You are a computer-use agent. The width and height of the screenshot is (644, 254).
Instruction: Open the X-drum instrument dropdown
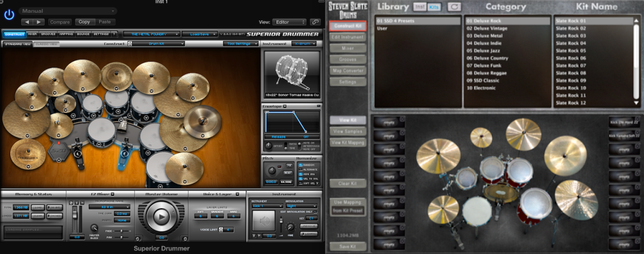[304, 44]
